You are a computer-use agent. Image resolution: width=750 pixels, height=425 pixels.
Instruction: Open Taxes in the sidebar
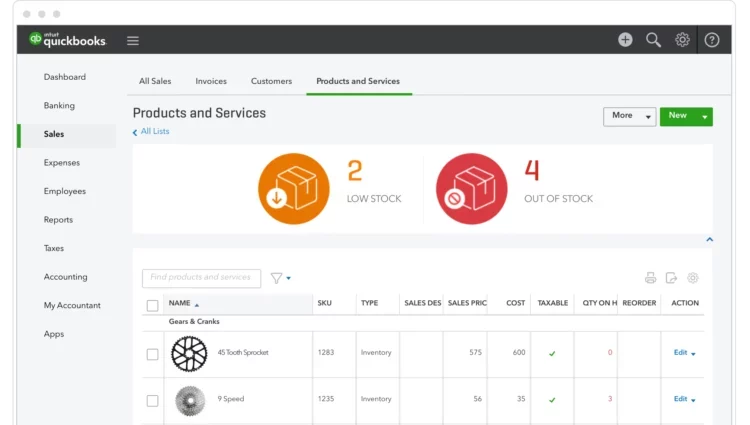point(54,248)
